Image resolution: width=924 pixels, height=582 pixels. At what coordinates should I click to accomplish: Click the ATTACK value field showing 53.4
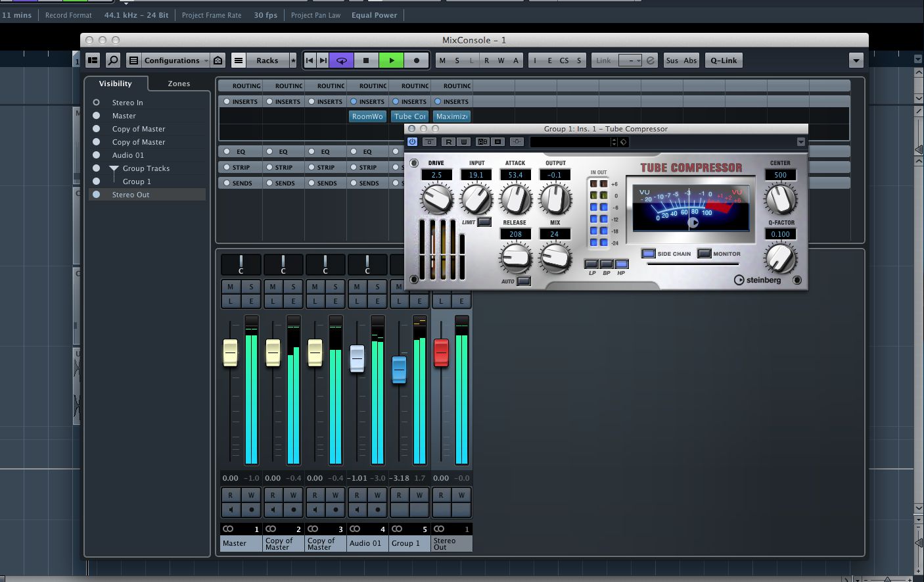coord(515,175)
